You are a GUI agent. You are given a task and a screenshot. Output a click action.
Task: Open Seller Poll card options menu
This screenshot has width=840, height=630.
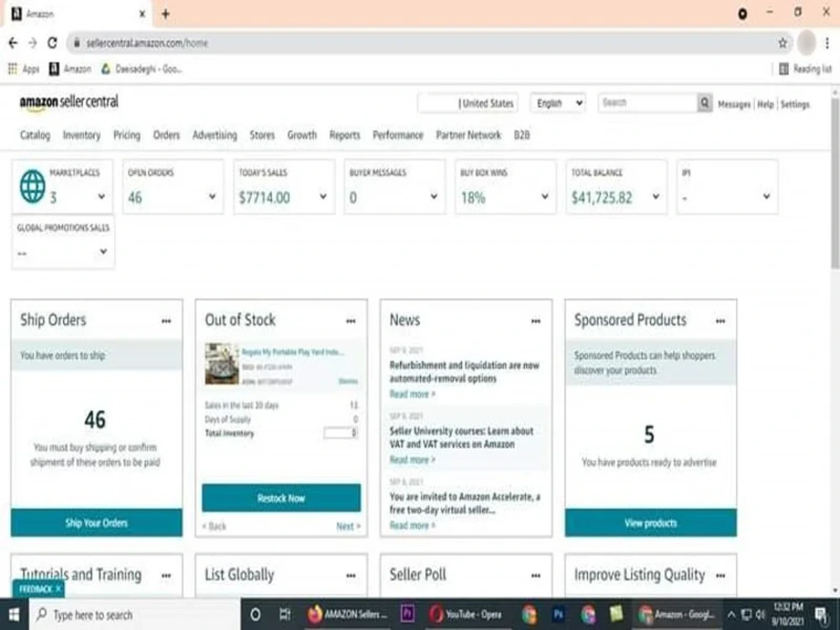point(536,575)
